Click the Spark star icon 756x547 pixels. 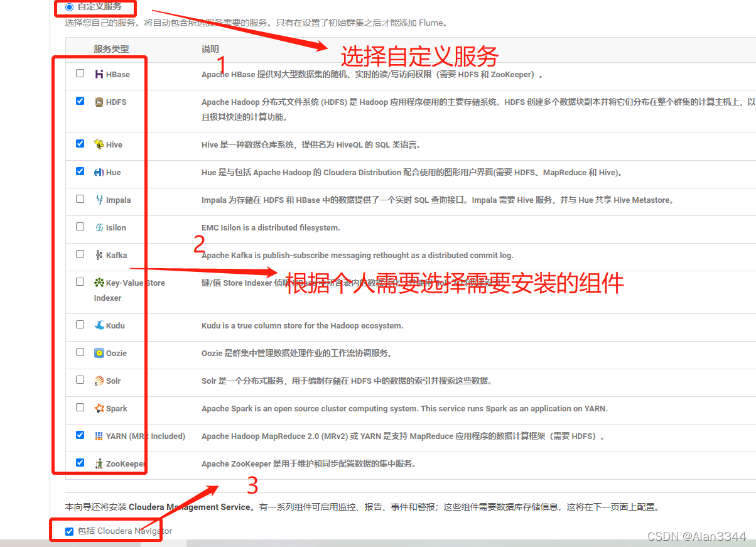click(99, 408)
